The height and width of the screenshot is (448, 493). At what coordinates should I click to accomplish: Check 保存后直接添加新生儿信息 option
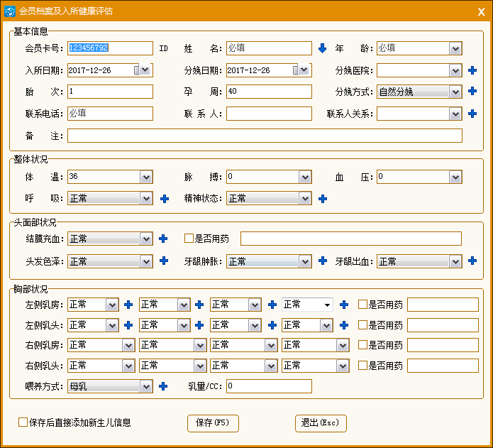click(23, 422)
